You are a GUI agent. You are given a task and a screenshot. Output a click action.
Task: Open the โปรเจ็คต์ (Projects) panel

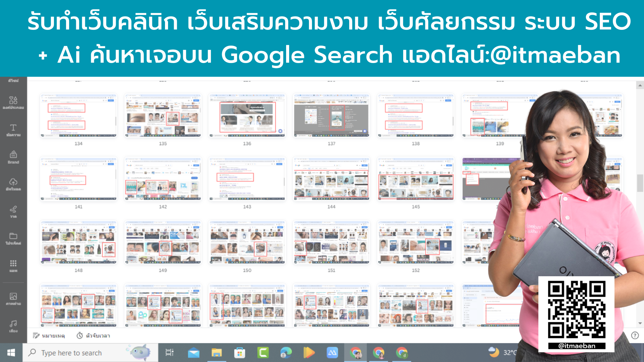13,238
